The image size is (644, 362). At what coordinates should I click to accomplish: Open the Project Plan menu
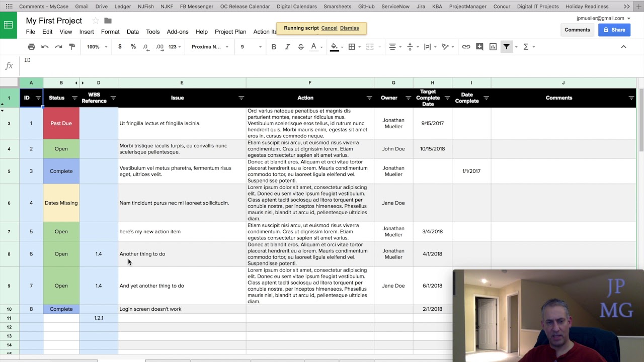click(230, 32)
